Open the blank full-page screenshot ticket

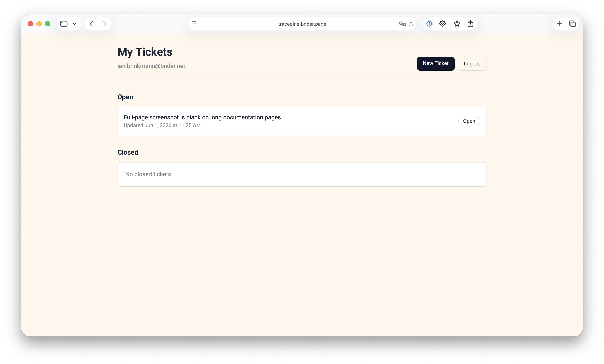click(x=302, y=121)
